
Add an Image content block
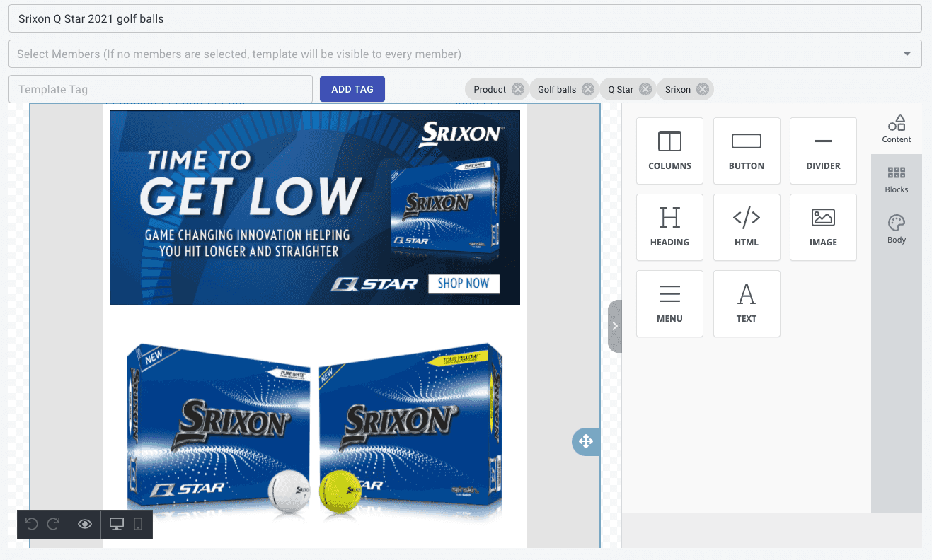click(823, 227)
